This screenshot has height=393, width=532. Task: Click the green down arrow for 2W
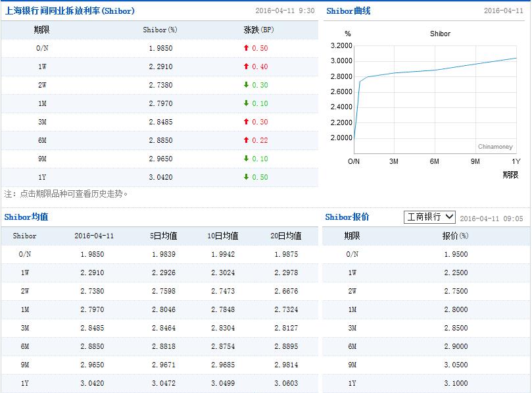click(x=246, y=85)
